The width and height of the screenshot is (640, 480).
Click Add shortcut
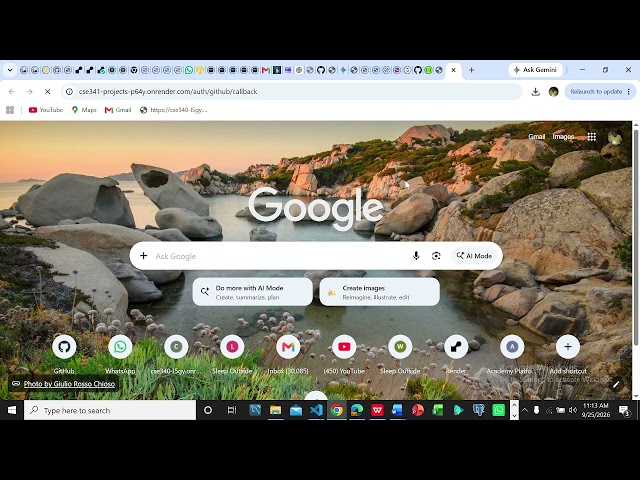(568, 347)
